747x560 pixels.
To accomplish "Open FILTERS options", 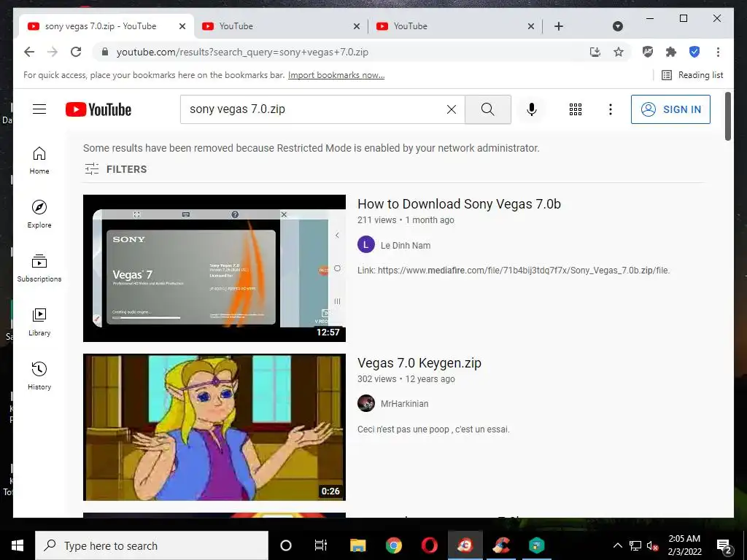I will coord(115,169).
